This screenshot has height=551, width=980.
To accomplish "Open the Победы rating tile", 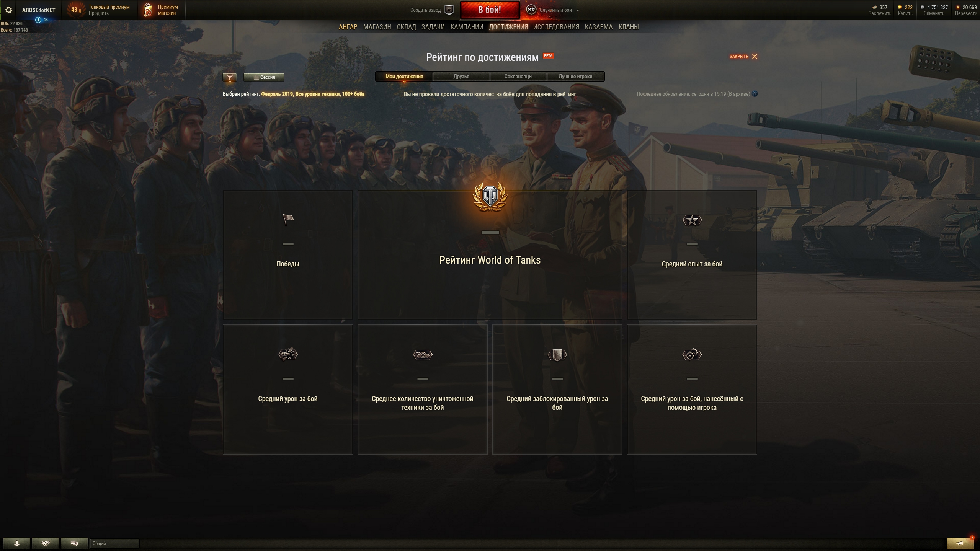I will click(288, 255).
